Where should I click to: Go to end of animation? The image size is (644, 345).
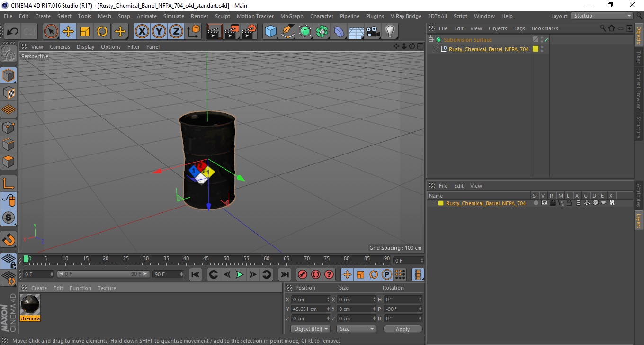(x=284, y=274)
